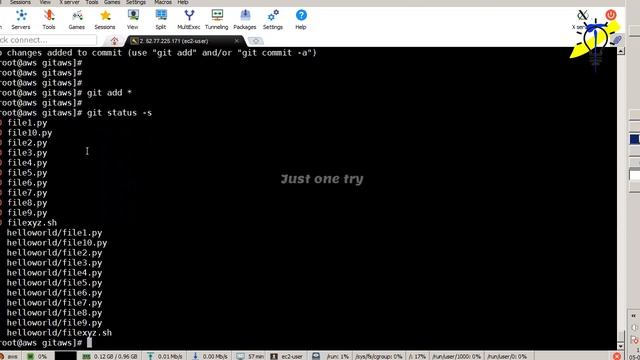Open the Macros menu
Screen dimensions: 640x360
pyautogui.click(x=163, y=2)
